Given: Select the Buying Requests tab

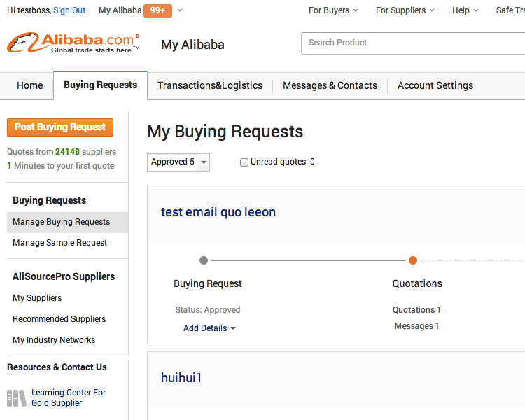Looking at the screenshot, I should (100, 85).
